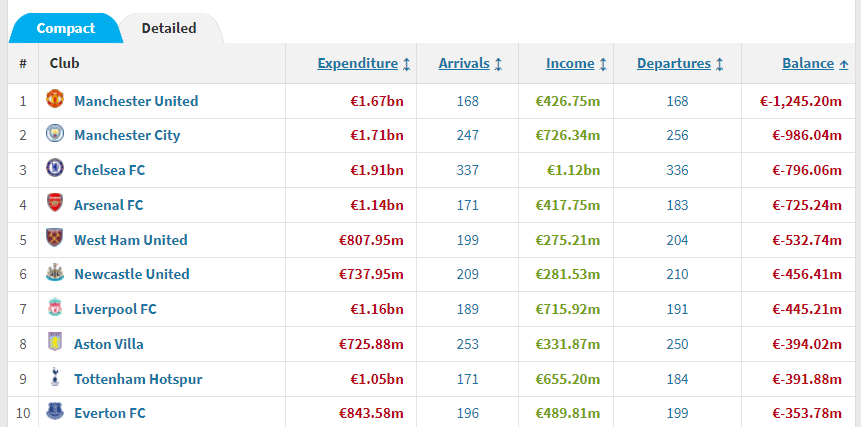Viewport: 861px width, 427px height.
Task: Click Manchester City balance €-986.04m
Action: tap(807, 135)
